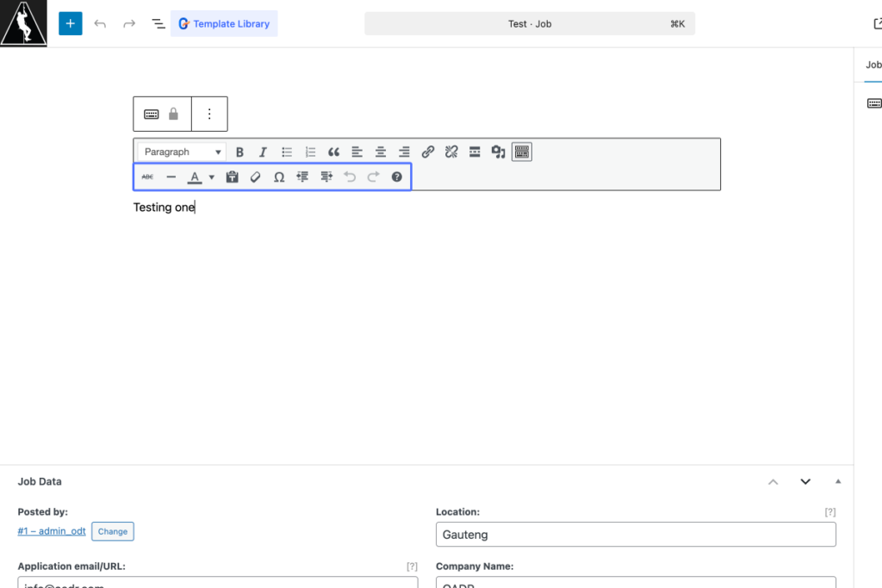Image resolution: width=882 pixels, height=588 pixels.
Task: Click the Location help [?] tooltip
Action: click(x=830, y=512)
